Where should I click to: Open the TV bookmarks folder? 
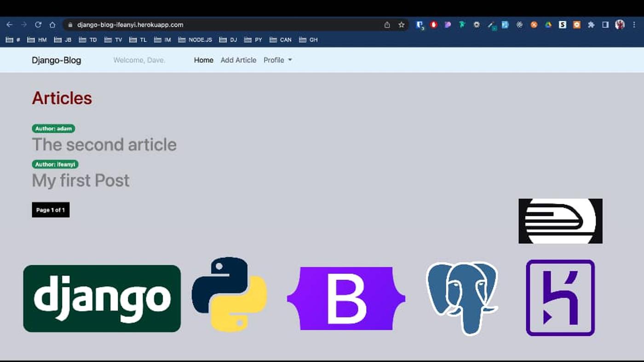pos(113,40)
